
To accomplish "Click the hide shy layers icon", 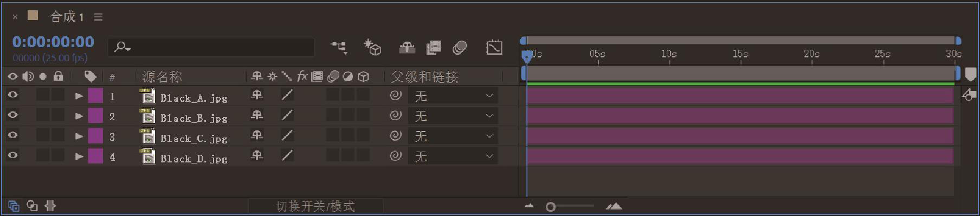I will point(407,48).
